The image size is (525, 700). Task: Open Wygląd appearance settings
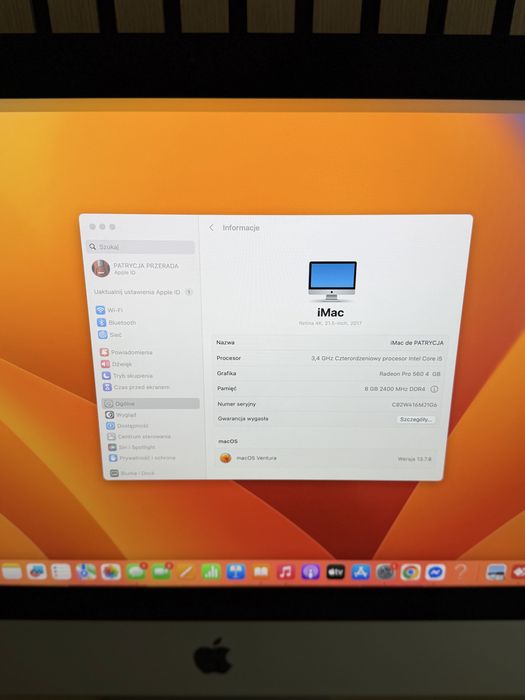tap(121, 415)
